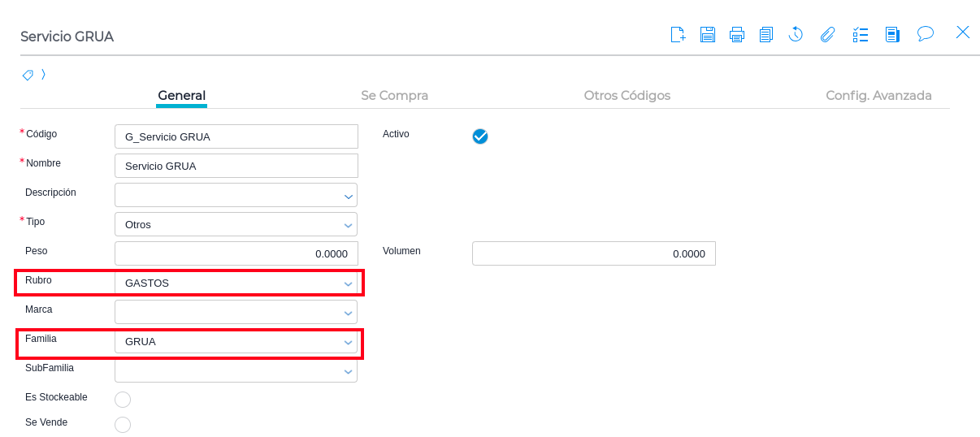Open the Rubro dropdown showing GASTOS

tap(349, 283)
